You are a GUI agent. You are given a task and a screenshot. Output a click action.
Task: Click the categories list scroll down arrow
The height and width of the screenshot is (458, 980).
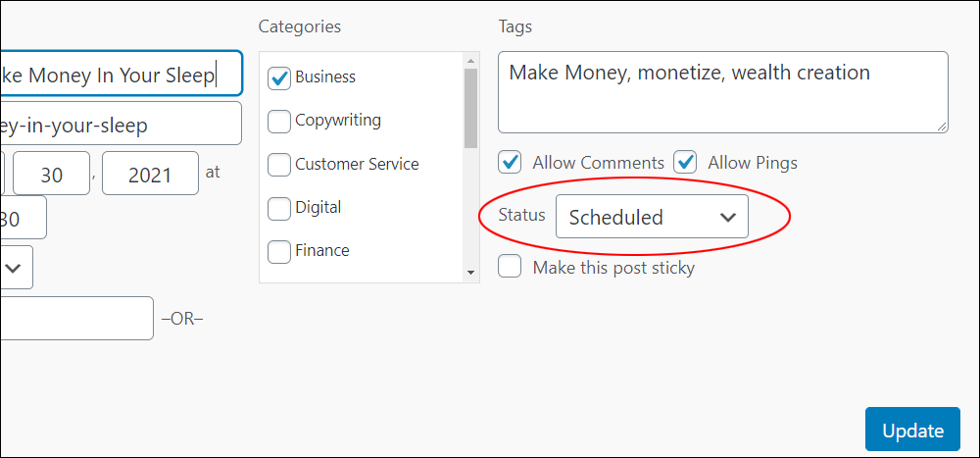click(470, 273)
